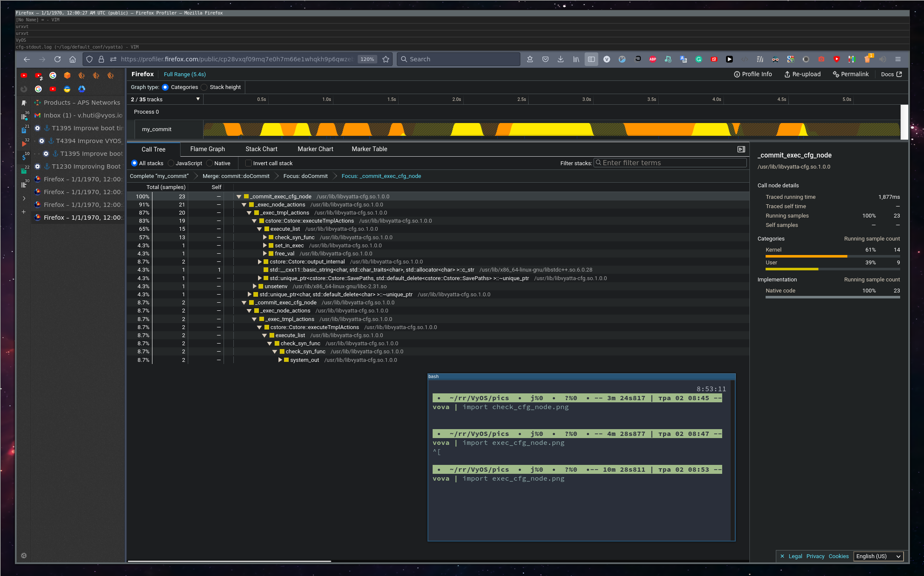
Task: Enable Invert call stack checkbox
Action: [248, 163]
